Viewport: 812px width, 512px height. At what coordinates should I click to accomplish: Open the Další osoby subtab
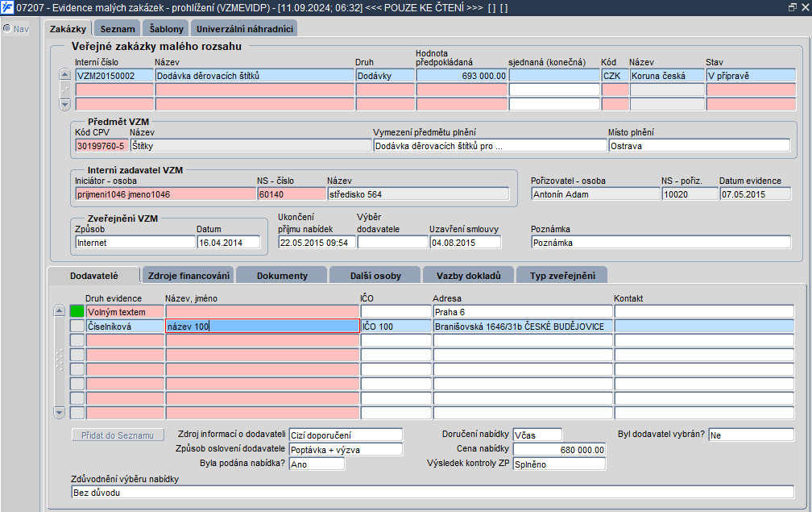click(375, 276)
